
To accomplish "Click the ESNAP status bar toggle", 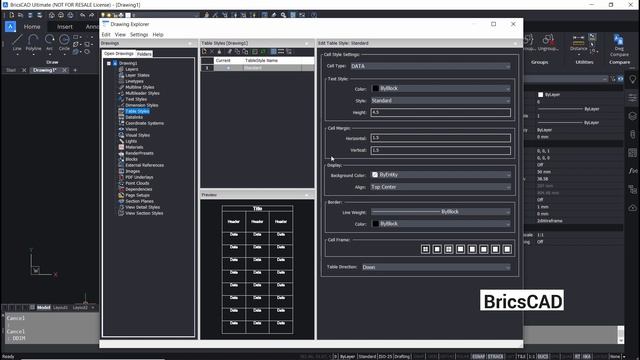I will coord(478,356).
